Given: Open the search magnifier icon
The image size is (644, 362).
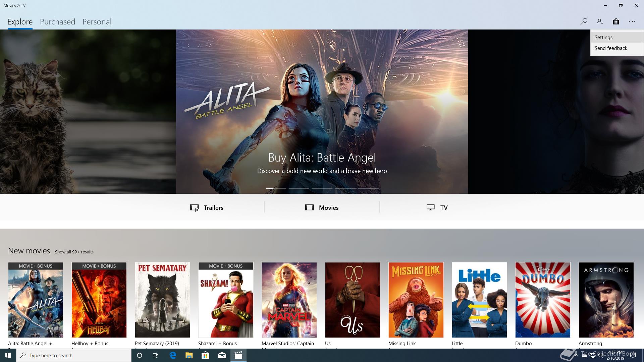Looking at the screenshot, I should [584, 21].
